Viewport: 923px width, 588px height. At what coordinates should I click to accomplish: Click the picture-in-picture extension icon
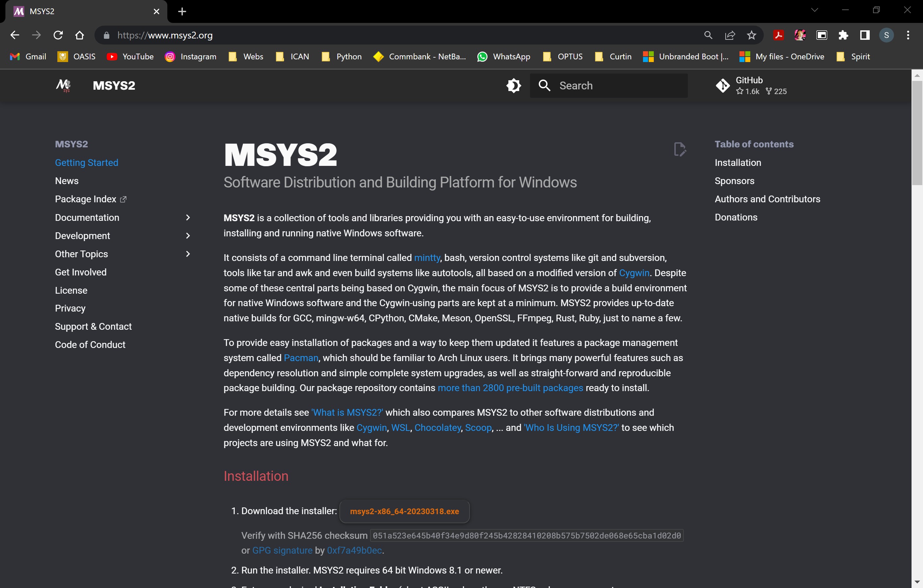coord(821,35)
